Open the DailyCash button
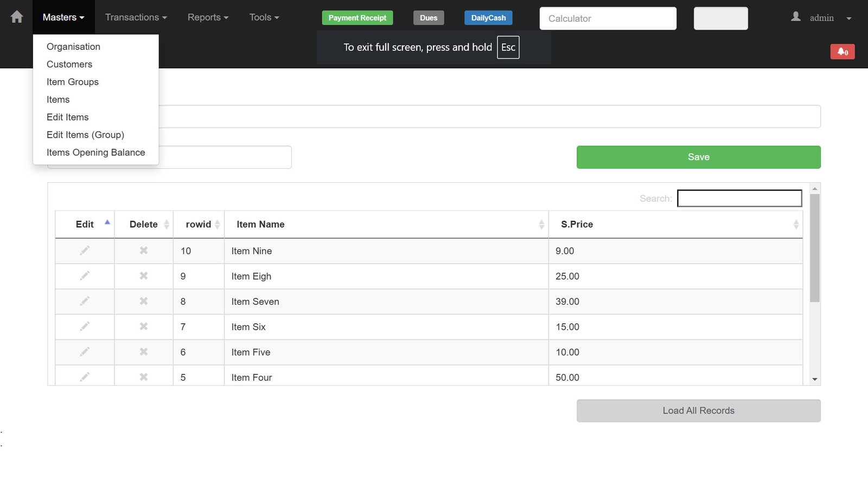 coord(488,18)
